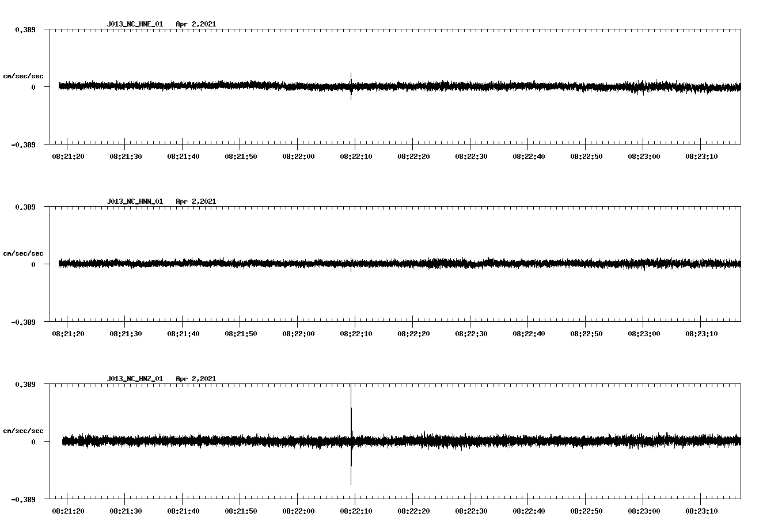
Task: Select the 08:22:10 time label under HNZ plot
Action: click(355, 510)
